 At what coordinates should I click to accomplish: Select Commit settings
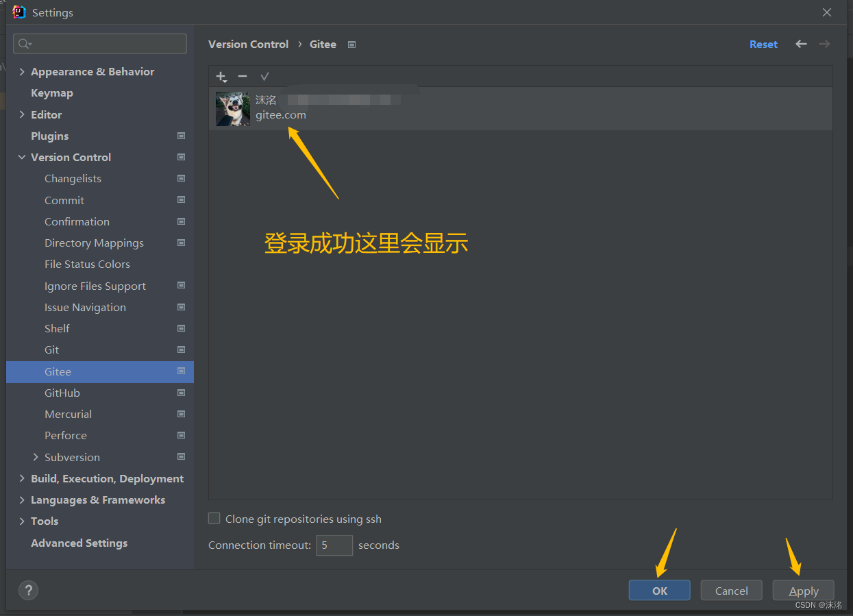64,200
